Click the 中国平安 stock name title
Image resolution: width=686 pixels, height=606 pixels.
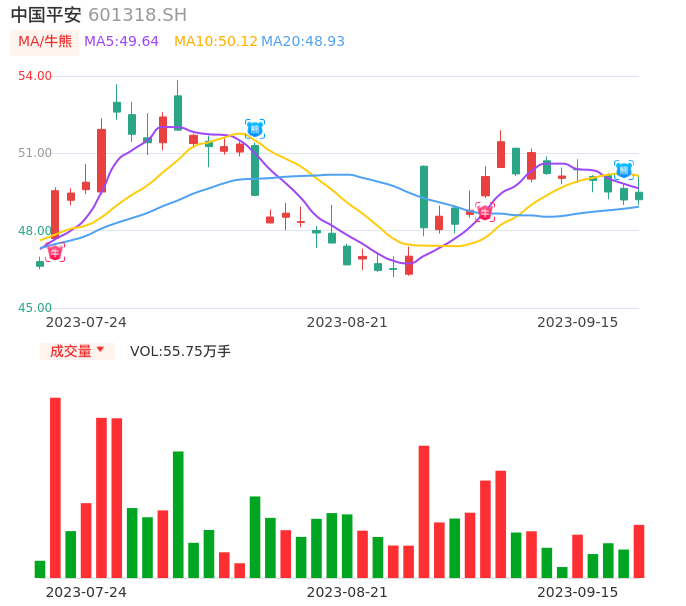coord(46,15)
